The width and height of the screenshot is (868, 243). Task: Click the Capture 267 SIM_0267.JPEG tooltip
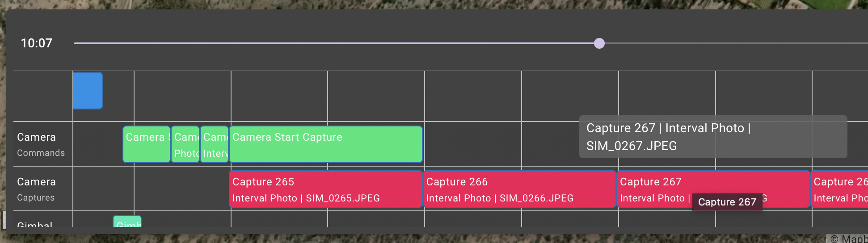pos(713,137)
